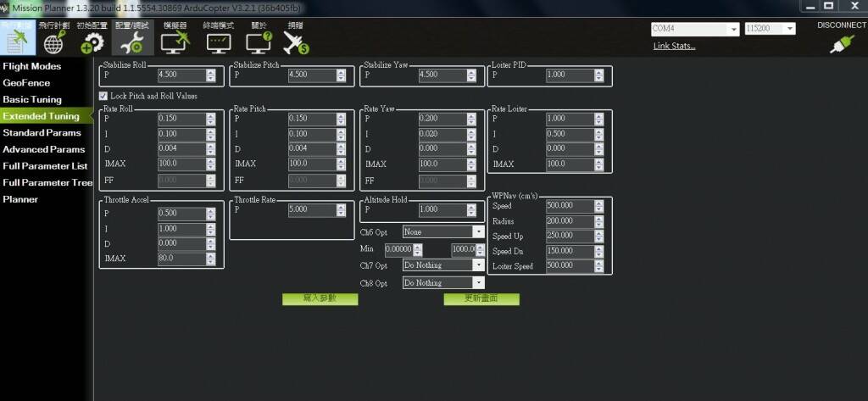The width and height of the screenshot is (868, 401).
Task: Open the Terminal mode icon
Action: point(218,39)
